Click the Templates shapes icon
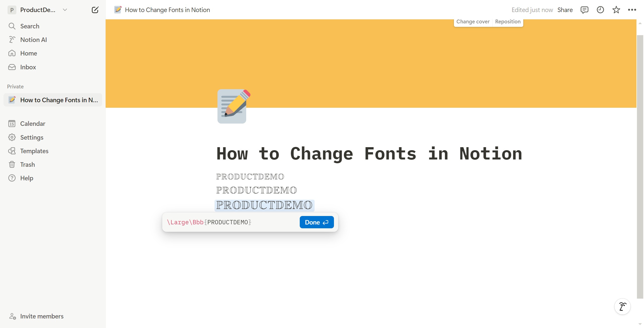 12,151
